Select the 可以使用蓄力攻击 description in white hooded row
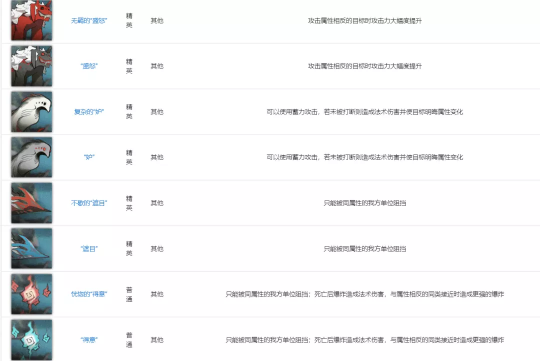Image resolution: width=540 pixels, height=361 pixels. tap(365, 112)
